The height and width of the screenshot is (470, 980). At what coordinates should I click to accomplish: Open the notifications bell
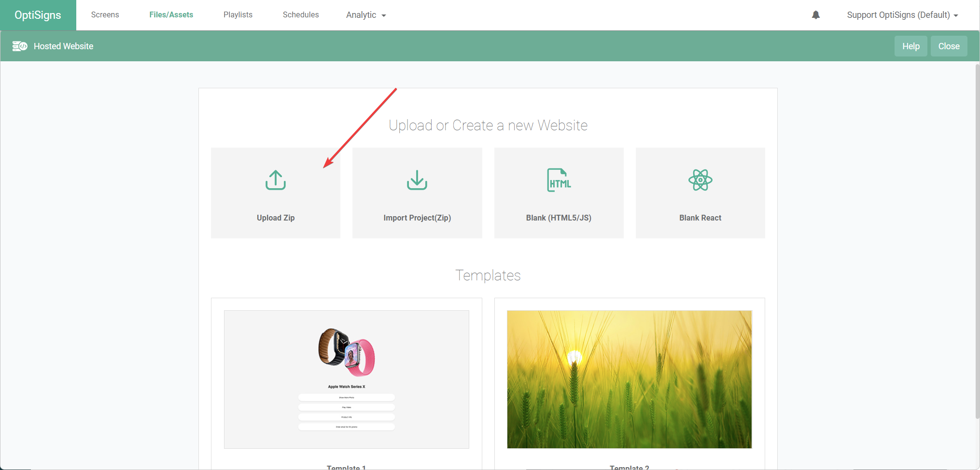815,15
